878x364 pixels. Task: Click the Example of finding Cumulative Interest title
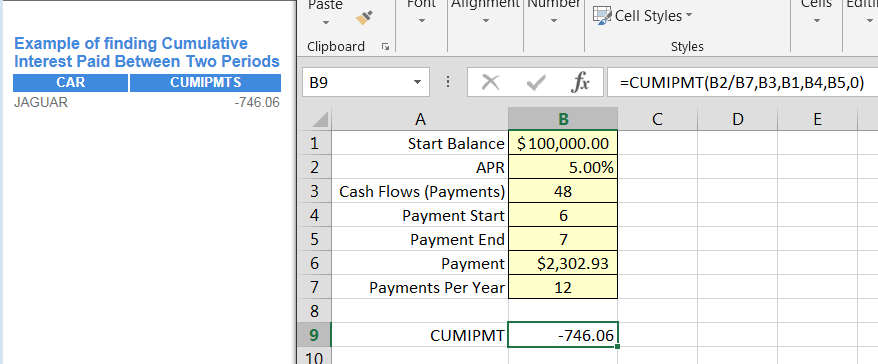[147, 52]
